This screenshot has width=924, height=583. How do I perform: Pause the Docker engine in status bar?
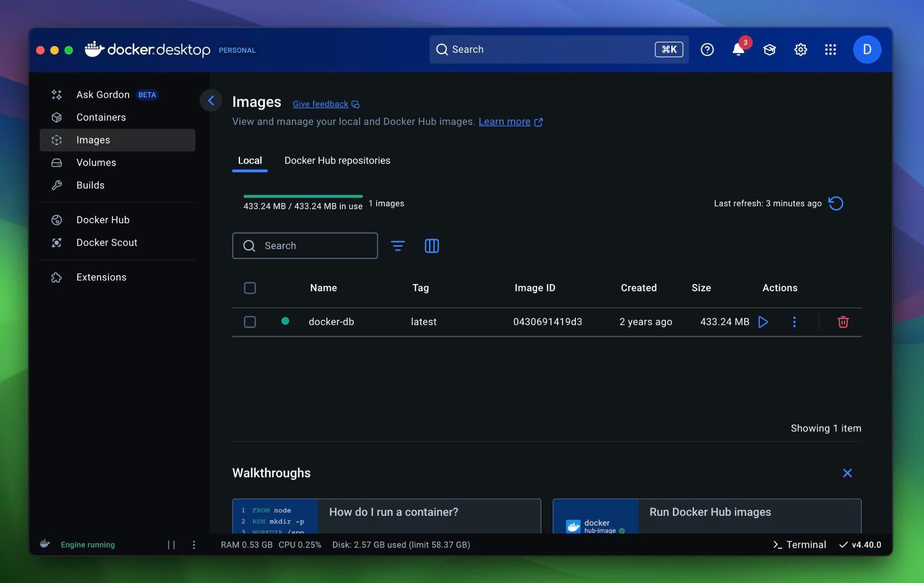(171, 545)
